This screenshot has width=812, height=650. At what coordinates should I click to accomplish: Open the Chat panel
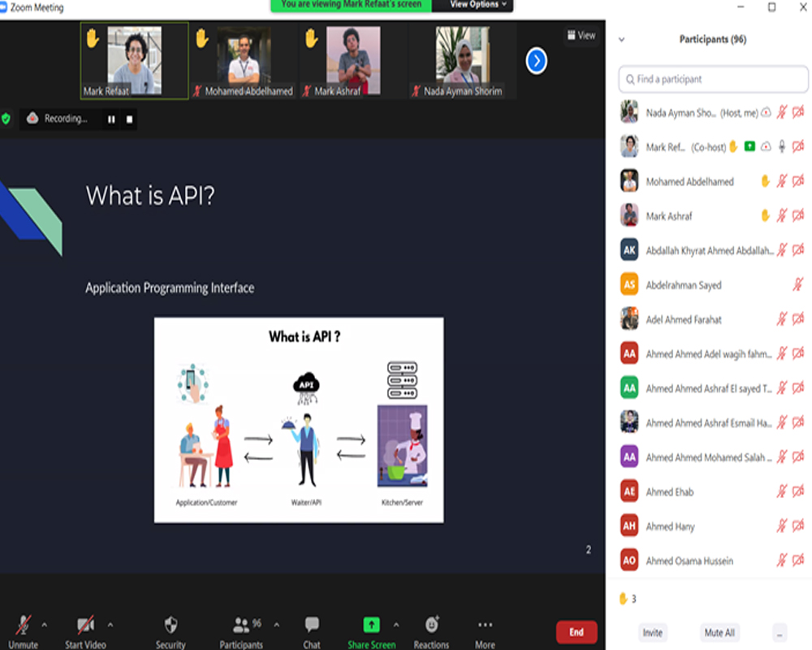click(x=312, y=625)
